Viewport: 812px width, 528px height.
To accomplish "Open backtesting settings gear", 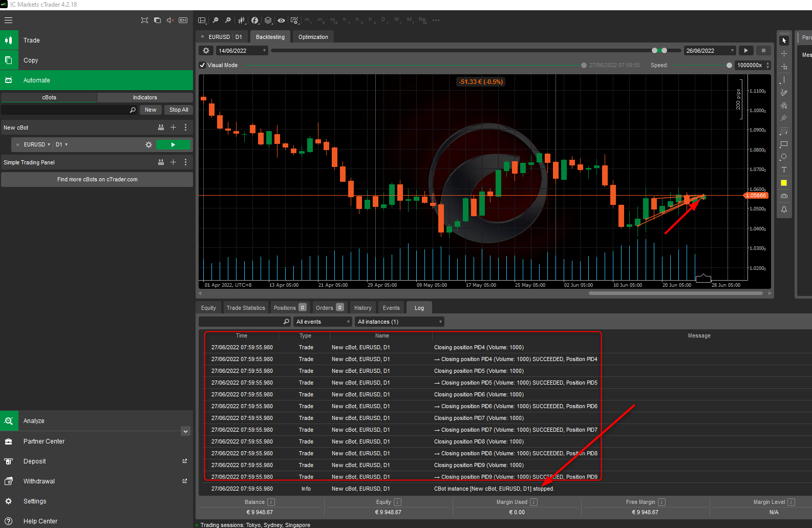I will point(206,51).
